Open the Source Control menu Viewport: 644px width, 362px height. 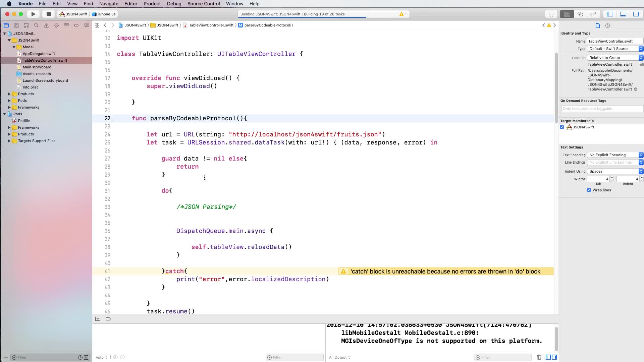204,4
